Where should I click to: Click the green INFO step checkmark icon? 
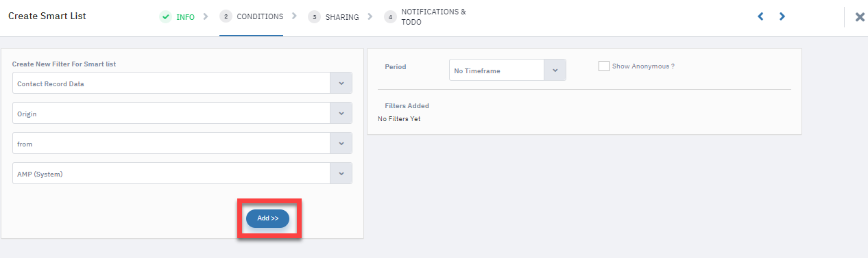coord(165,17)
